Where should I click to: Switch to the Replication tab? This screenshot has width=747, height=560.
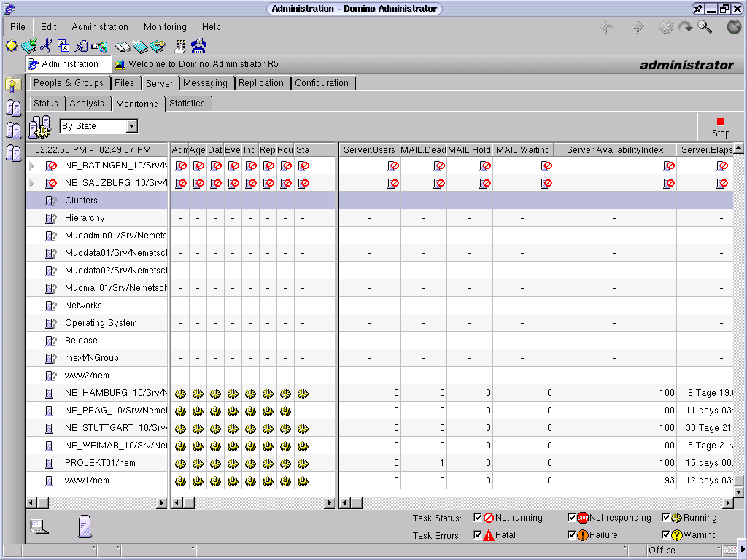[x=261, y=83]
